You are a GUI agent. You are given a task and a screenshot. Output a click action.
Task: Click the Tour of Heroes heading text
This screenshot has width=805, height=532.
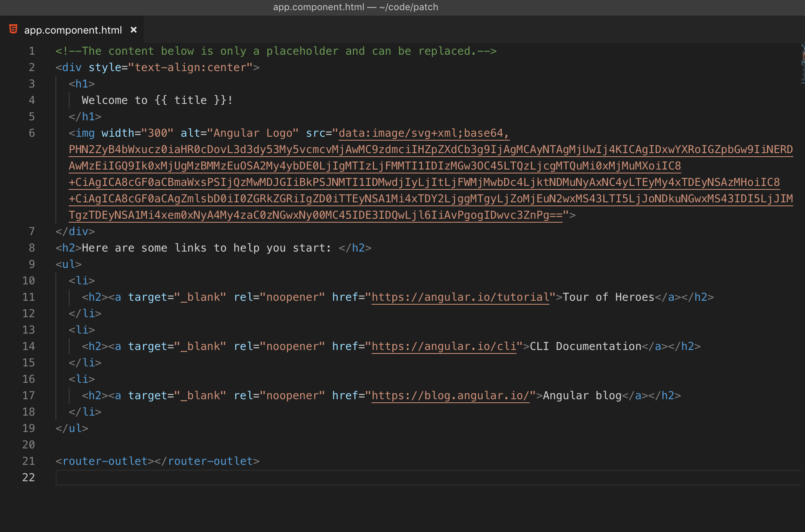[608, 297]
